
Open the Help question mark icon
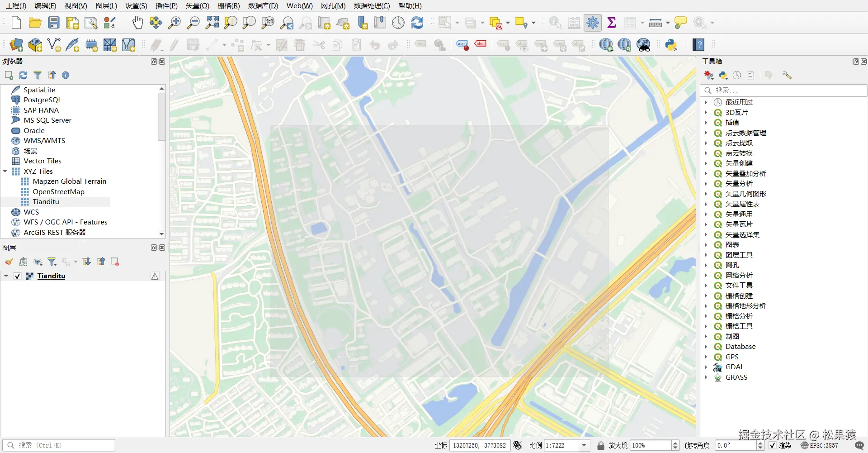point(699,45)
